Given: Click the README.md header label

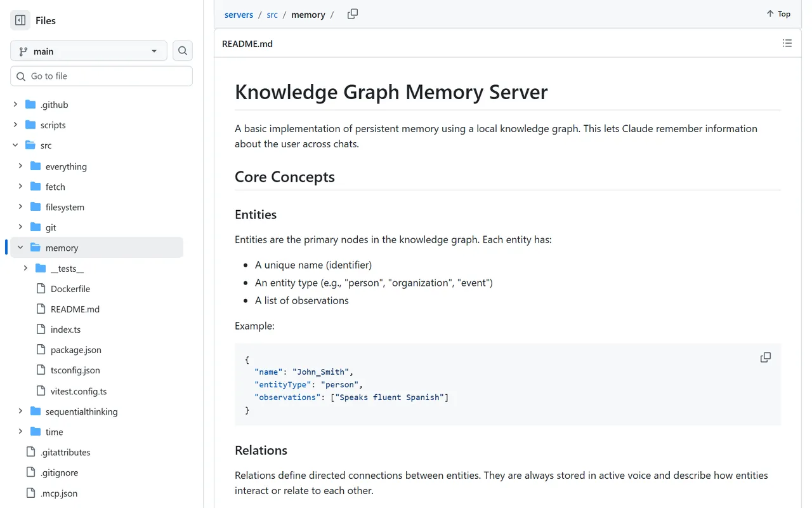Looking at the screenshot, I should [247, 44].
